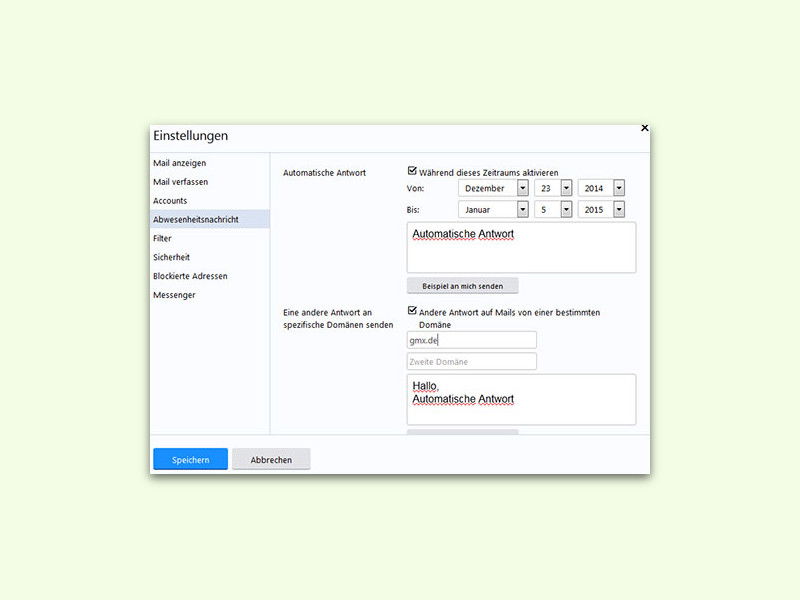Click the first domain field containing gmx.de
This screenshot has width=800, height=600.
click(x=471, y=340)
